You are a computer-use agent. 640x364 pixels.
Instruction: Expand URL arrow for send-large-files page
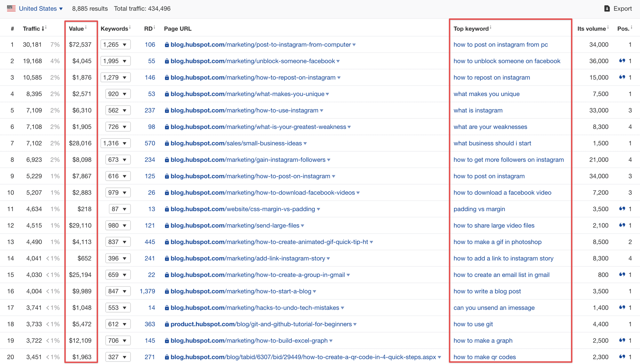tap(303, 226)
